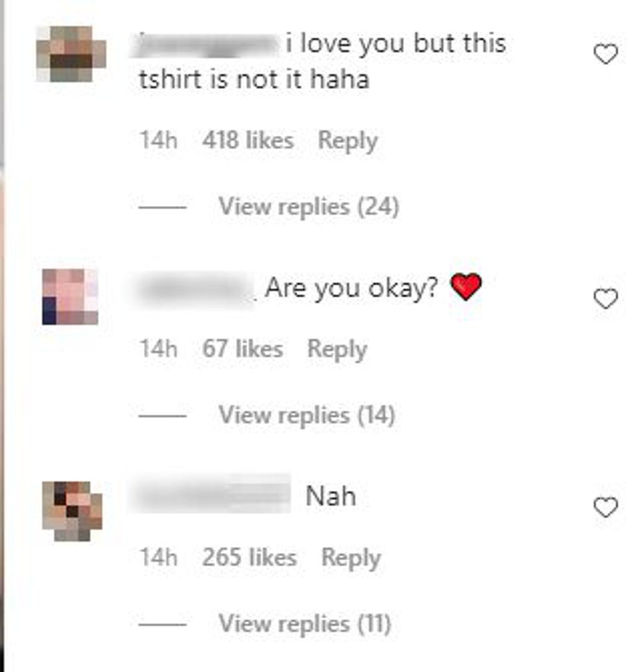Open avatar of the 'Nah' commenter
The image size is (642, 672).
point(72,511)
